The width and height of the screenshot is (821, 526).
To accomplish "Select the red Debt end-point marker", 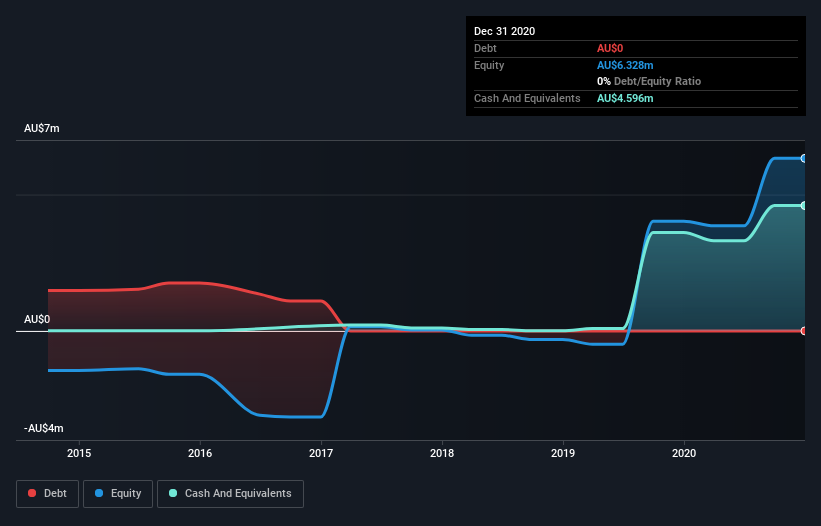I will (803, 331).
